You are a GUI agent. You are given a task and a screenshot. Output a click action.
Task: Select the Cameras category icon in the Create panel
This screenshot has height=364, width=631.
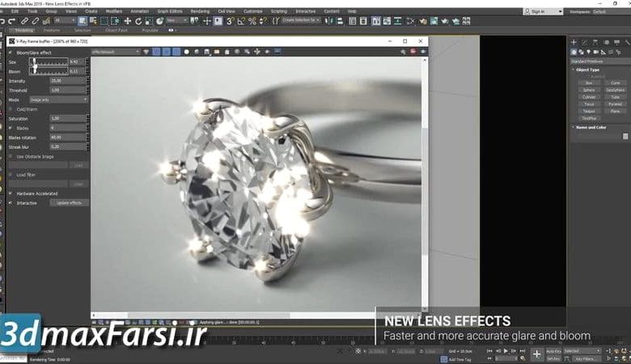[596, 52]
